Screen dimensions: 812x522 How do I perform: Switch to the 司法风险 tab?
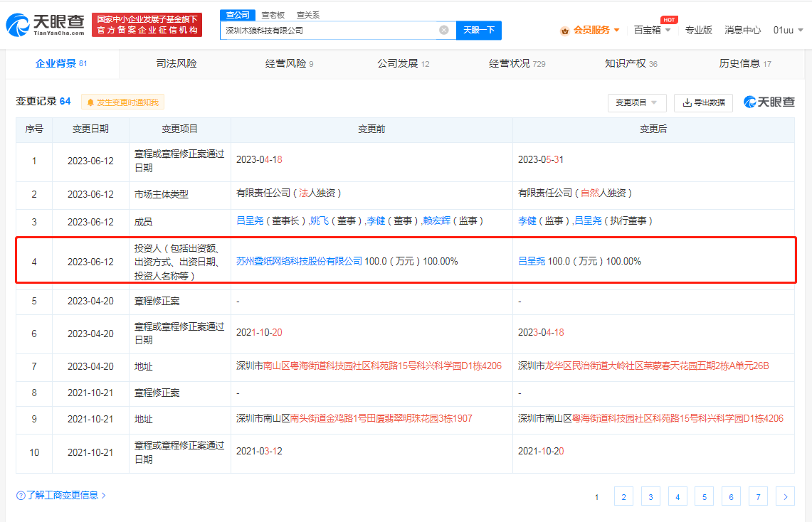pyautogui.click(x=176, y=63)
